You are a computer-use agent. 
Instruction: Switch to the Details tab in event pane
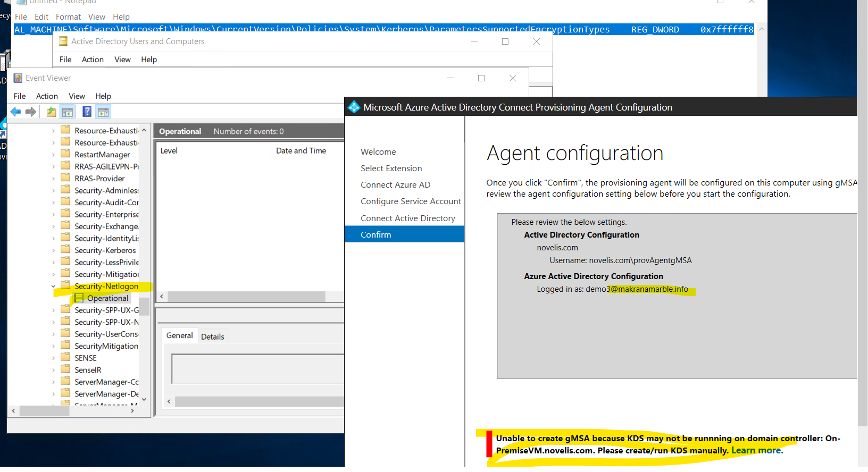(213, 336)
